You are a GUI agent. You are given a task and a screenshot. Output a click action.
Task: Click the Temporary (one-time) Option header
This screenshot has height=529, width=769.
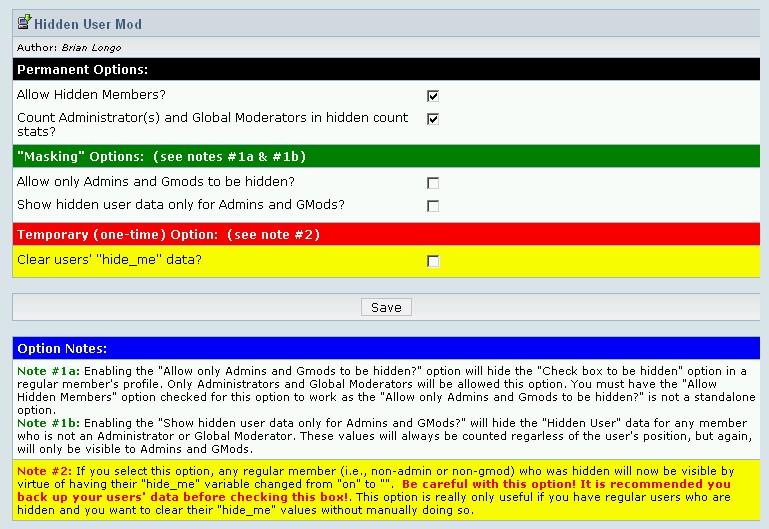click(x=386, y=234)
